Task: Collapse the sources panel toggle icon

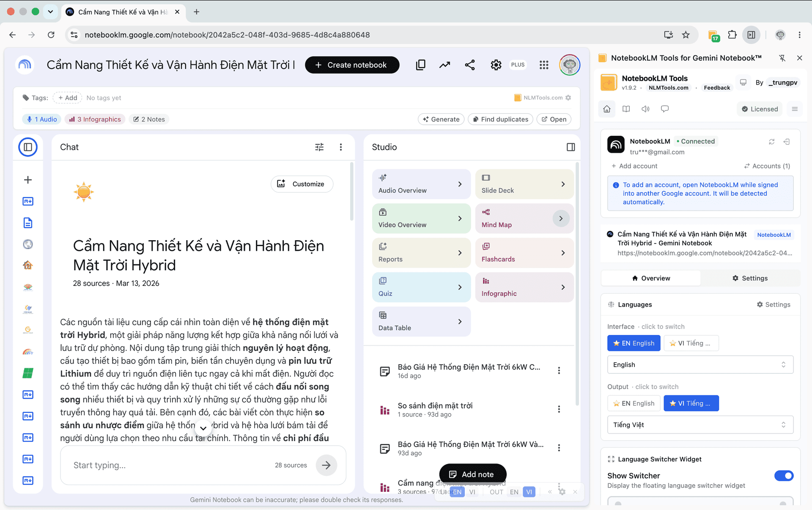Action: click(x=28, y=147)
